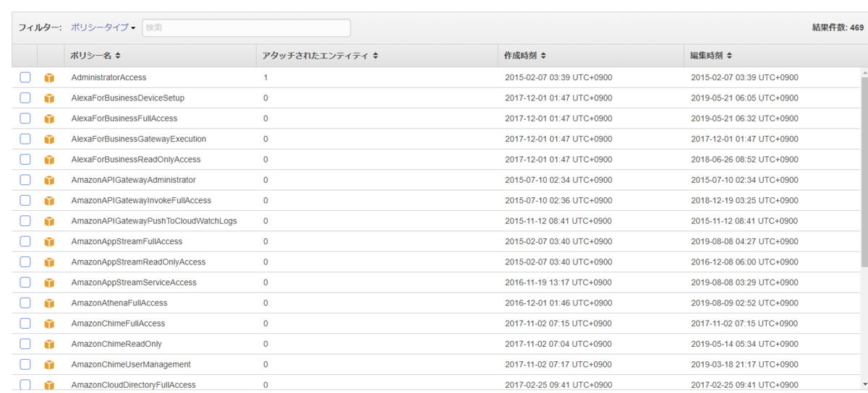The height and width of the screenshot is (393, 868).
Task: Click the 結果件数: 469 result count
Action: 838,27
